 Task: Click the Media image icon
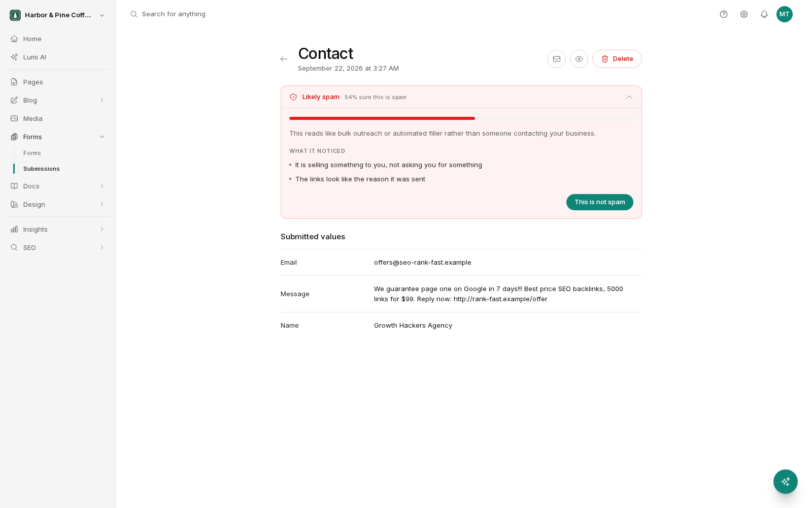click(14, 118)
